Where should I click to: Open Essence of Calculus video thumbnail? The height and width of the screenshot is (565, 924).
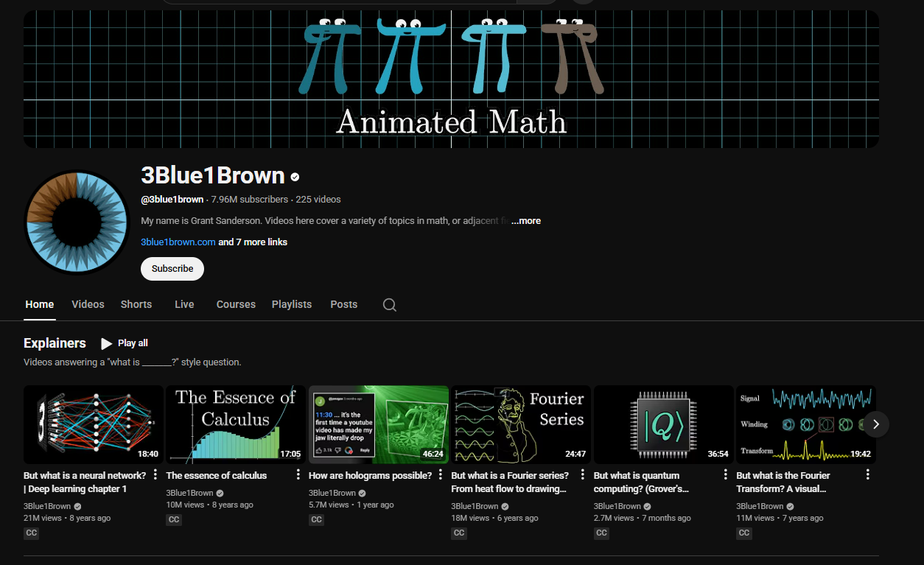(236, 424)
